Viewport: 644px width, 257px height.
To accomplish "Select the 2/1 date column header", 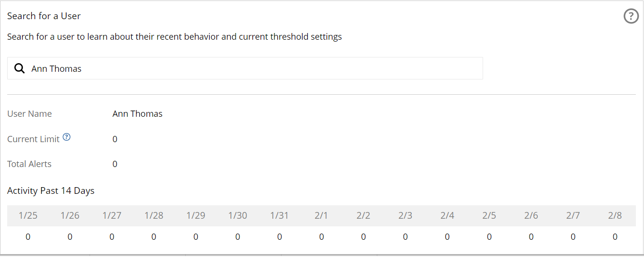I will pyautogui.click(x=321, y=215).
